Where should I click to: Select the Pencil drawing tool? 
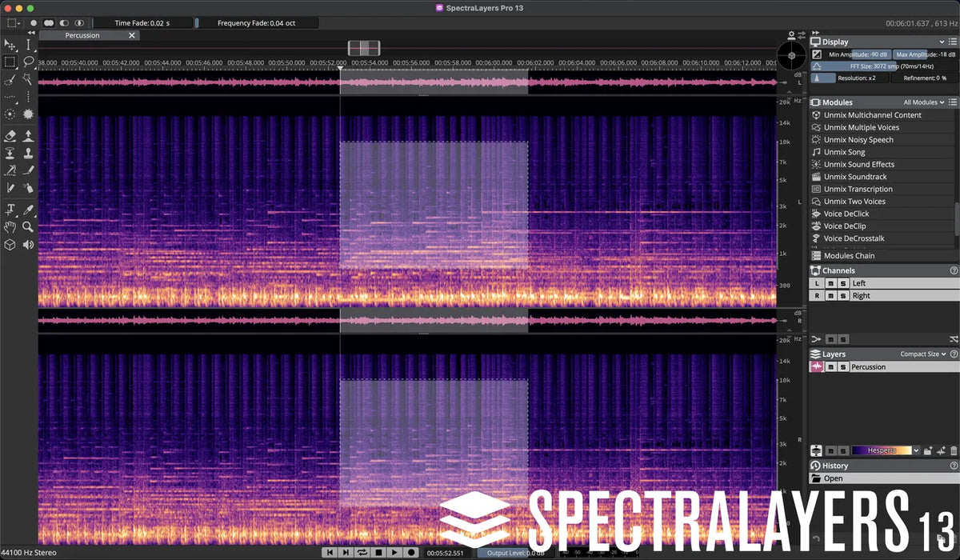point(29,170)
